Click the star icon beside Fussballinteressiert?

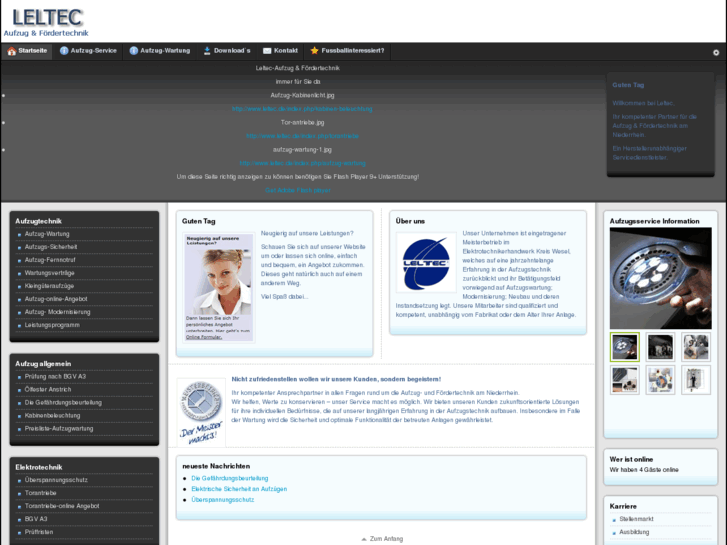(x=314, y=51)
